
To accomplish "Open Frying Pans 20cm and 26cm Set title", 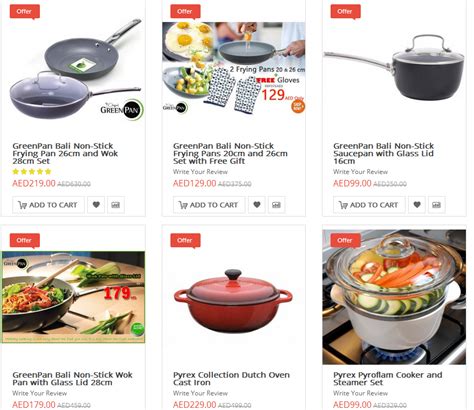I will 230,154.
